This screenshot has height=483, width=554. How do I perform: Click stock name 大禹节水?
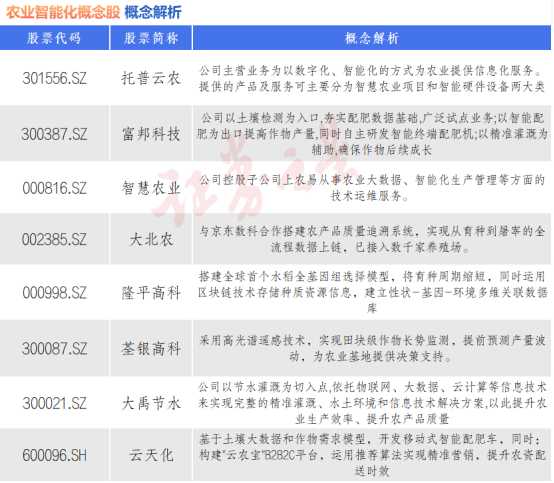click(x=151, y=403)
